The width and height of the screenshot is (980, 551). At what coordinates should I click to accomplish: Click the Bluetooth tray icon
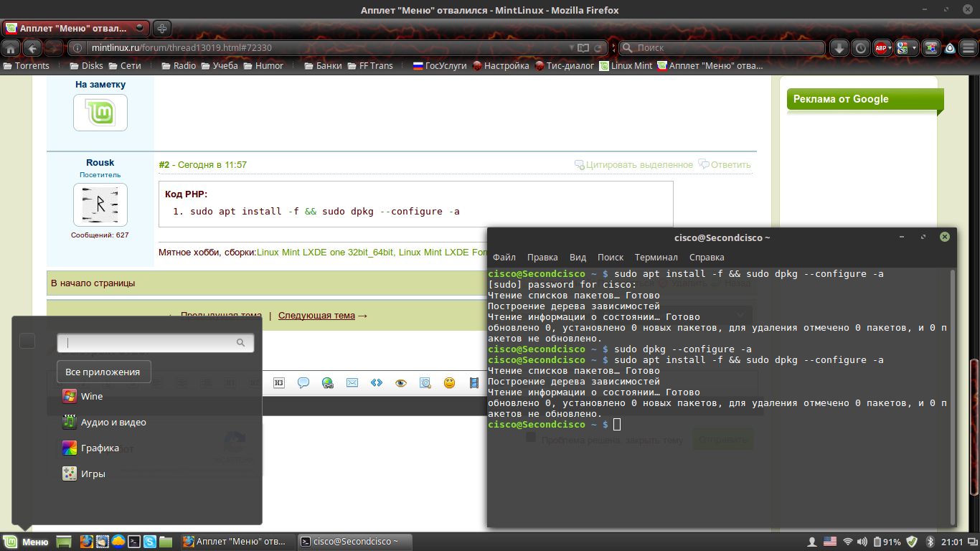click(x=930, y=542)
